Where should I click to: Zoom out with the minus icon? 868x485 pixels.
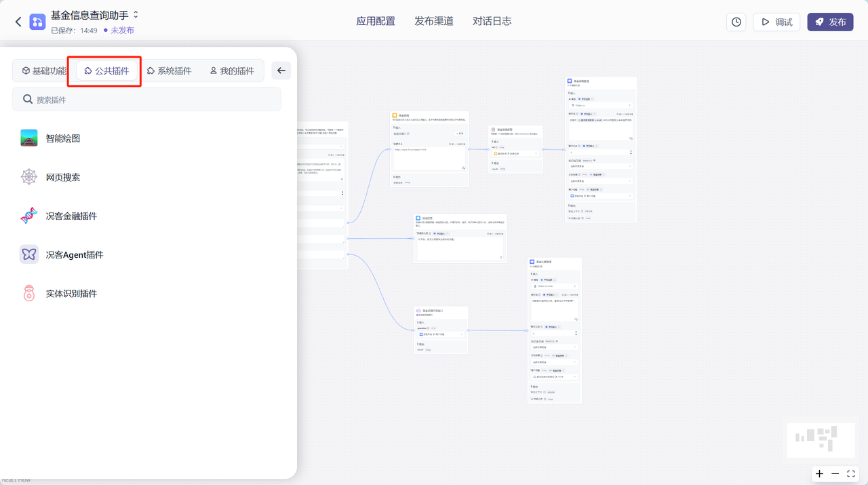point(835,473)
